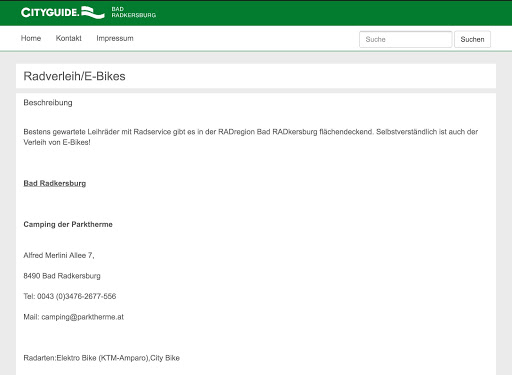Click the CITYGUIDE logo text
Viewport: 512px width, 375px height.
tap(50, 13)
